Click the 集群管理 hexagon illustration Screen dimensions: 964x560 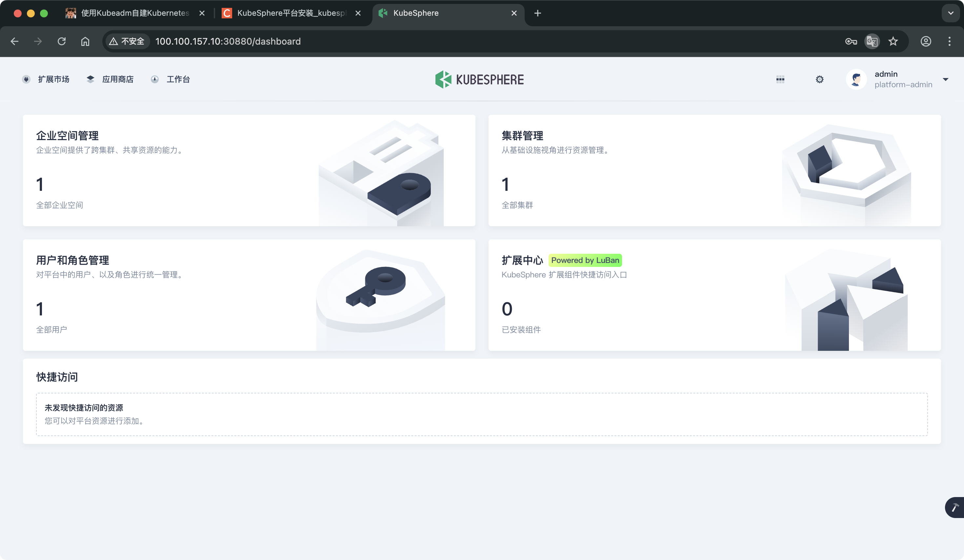pos(846,174)
